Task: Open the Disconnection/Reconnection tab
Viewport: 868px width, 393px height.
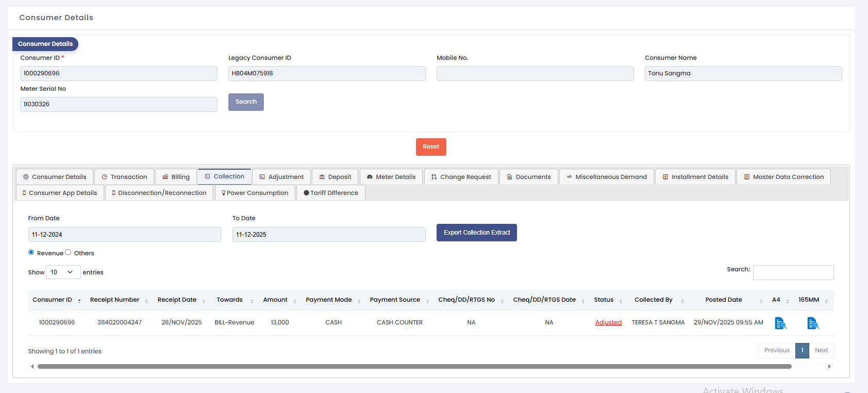Action: 159,193
